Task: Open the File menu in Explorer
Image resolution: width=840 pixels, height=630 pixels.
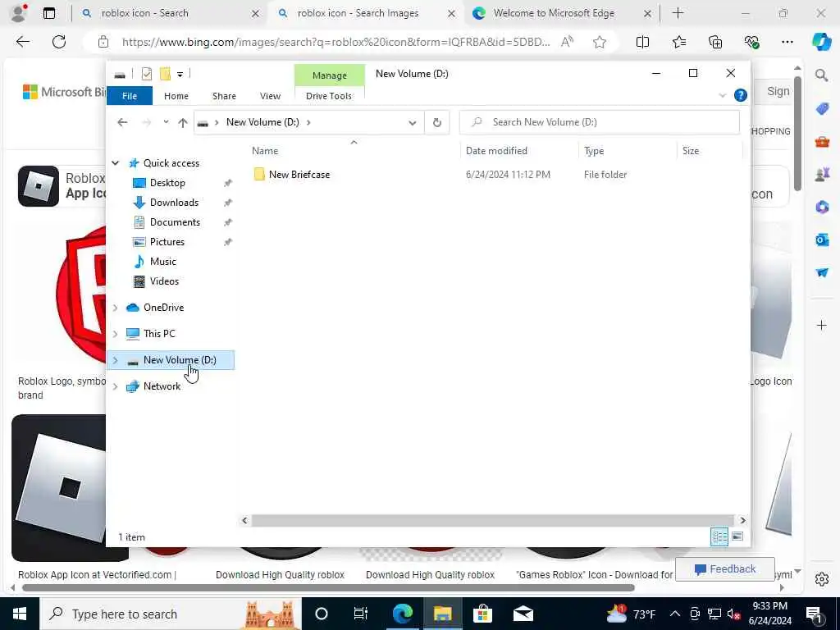Action: (x=130, y=96)
